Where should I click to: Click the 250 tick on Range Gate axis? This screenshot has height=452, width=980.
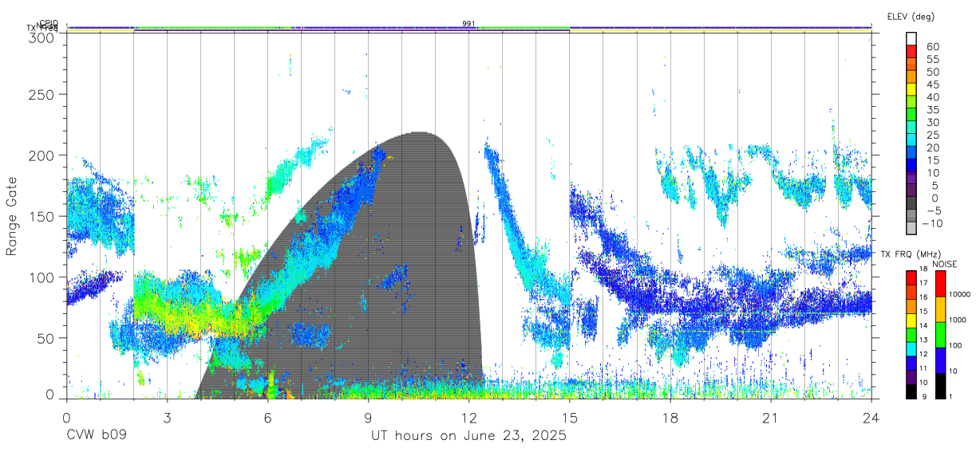[x=42, y=94]
